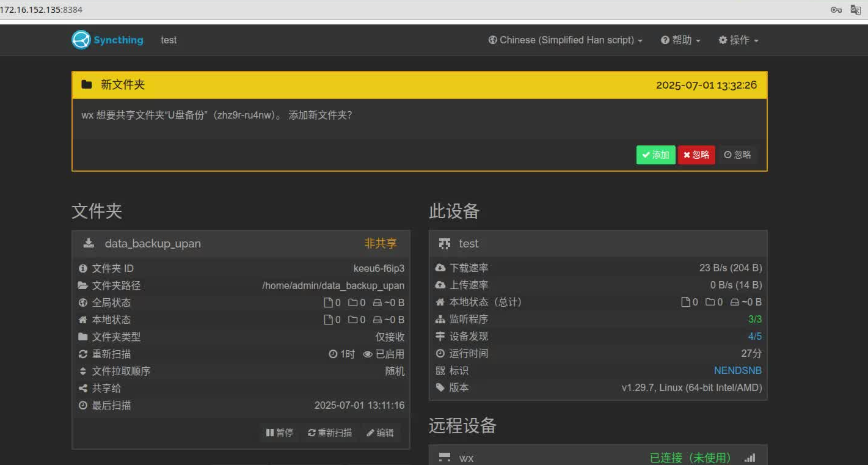Click the upload-rate cloud icon under 此设备
This screenshot has height=465, width=868.
coord(440,284)
